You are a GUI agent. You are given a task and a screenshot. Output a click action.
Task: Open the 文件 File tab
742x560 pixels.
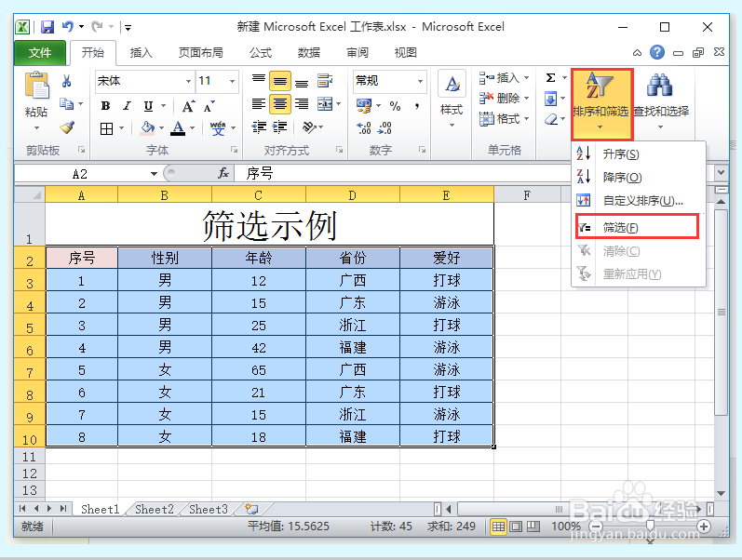click(40, 53)
